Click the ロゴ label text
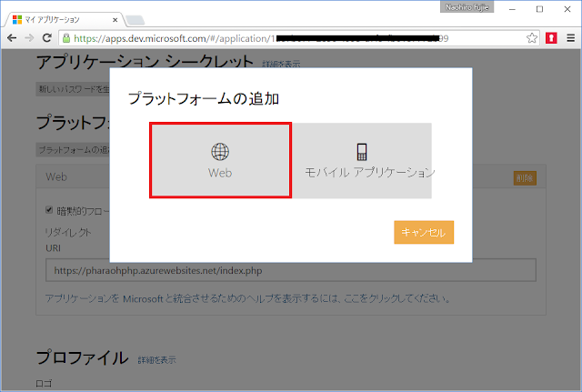The height and width of the screenshot is (392, 582). (44, 384)
